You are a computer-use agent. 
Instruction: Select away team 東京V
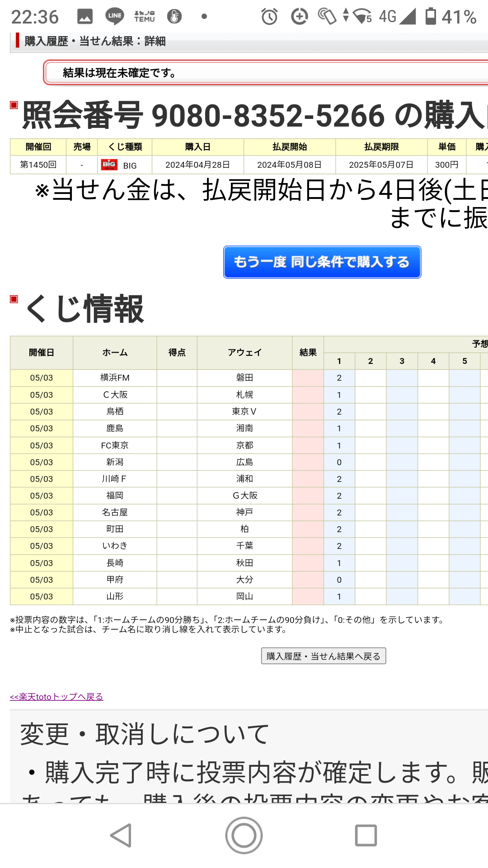(x=244, y=411)
